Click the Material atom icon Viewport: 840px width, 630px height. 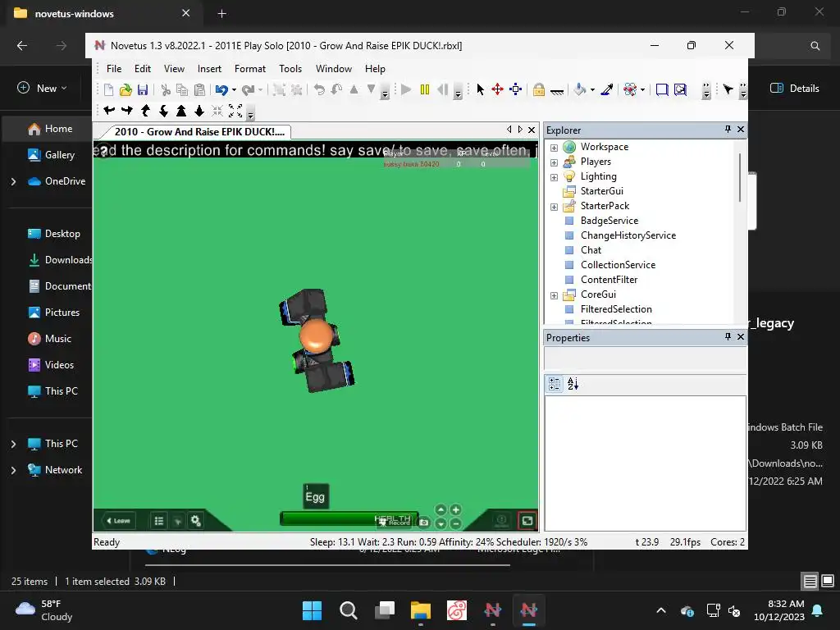pyautogui.click(x=630, y=89)
